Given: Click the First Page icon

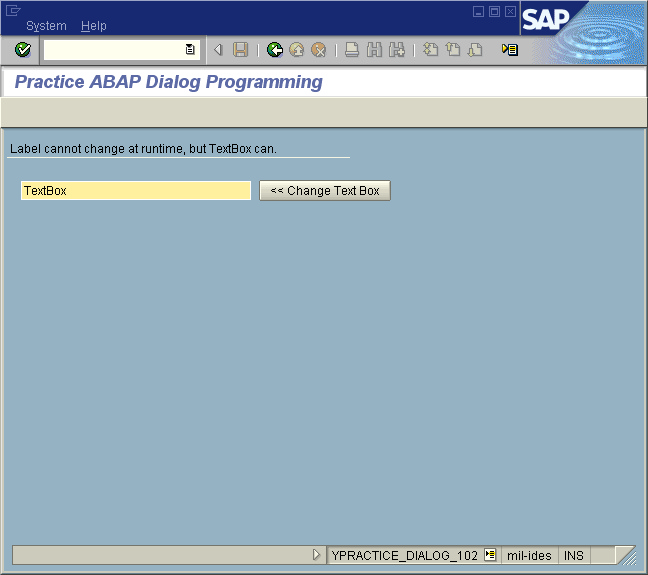Looking at the screenshot, I should click(431, 50).
